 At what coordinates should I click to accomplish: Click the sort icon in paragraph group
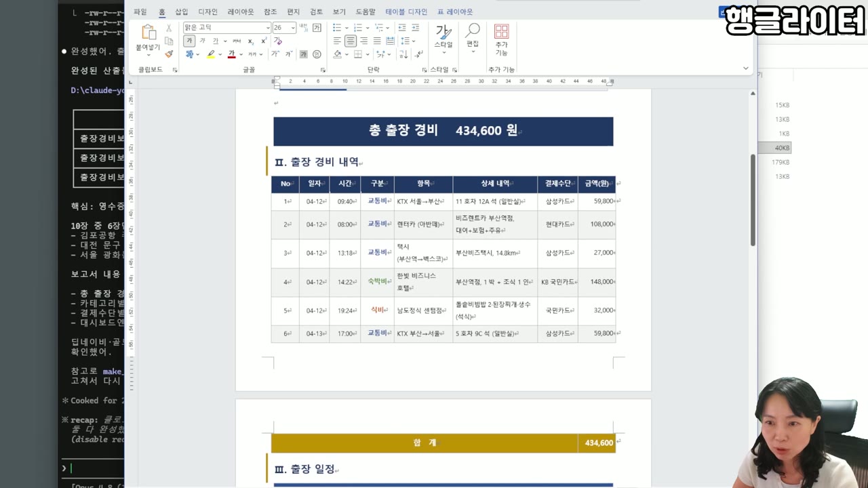click(x=403, y=54)
